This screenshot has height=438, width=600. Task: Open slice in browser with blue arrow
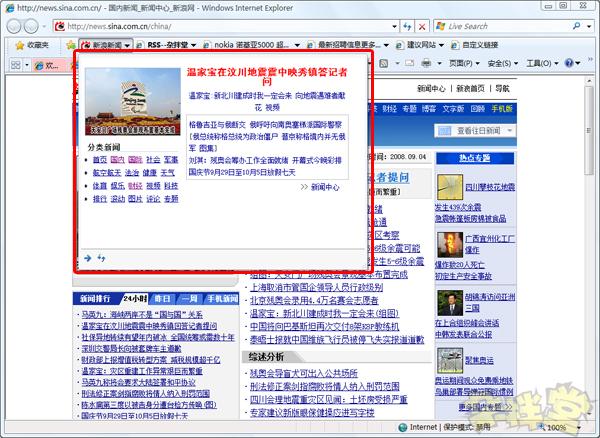88,258
